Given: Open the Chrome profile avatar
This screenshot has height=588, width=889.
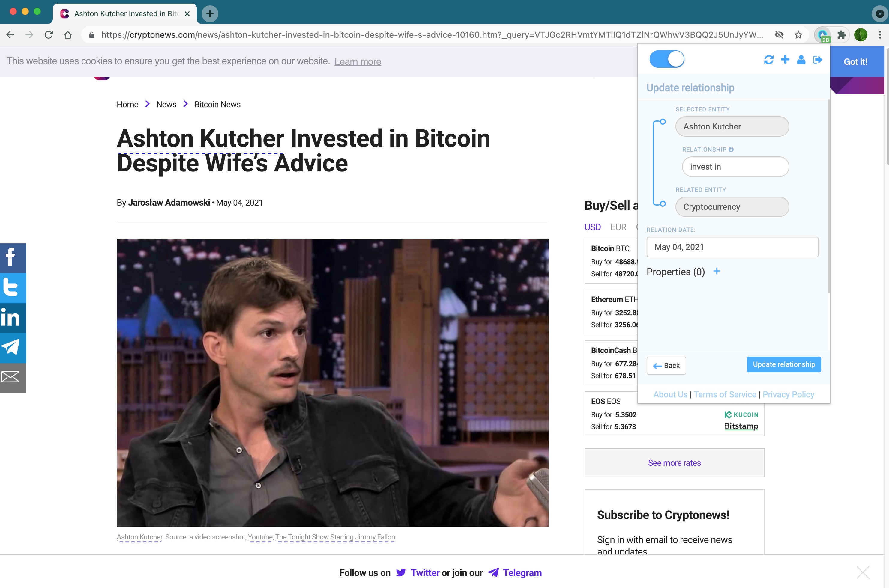Looking at the screenshot, I should (x=861, y=35).
